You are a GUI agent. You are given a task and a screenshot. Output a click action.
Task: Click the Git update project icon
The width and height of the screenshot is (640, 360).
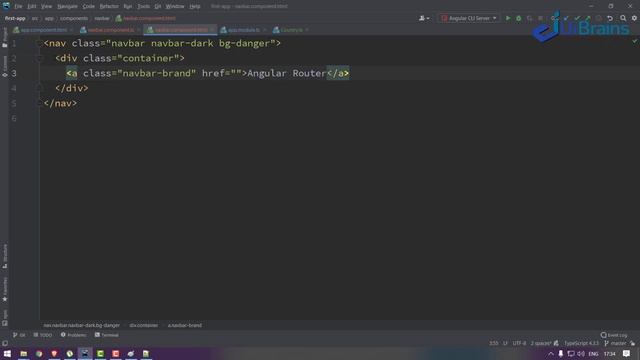566,18
